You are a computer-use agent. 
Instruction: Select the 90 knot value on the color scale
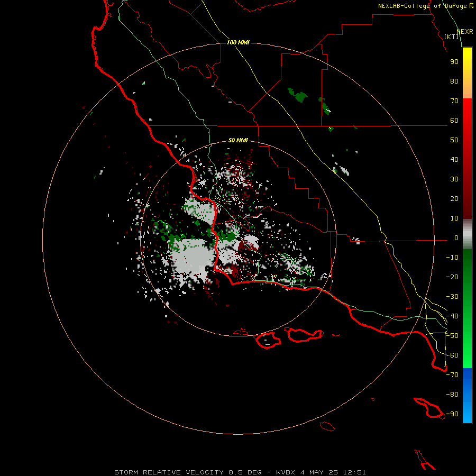[x=454, y=62]
